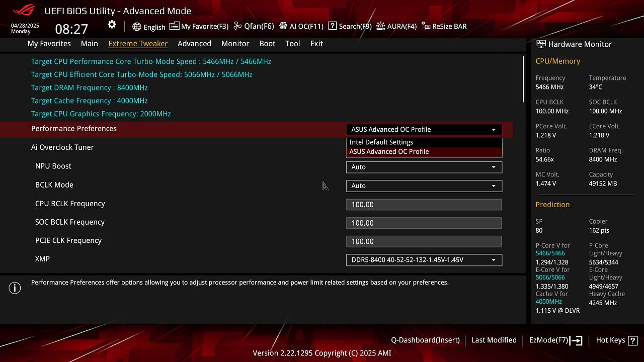Open the Advanced tab

pyautogui.click(x=194, y=44)
